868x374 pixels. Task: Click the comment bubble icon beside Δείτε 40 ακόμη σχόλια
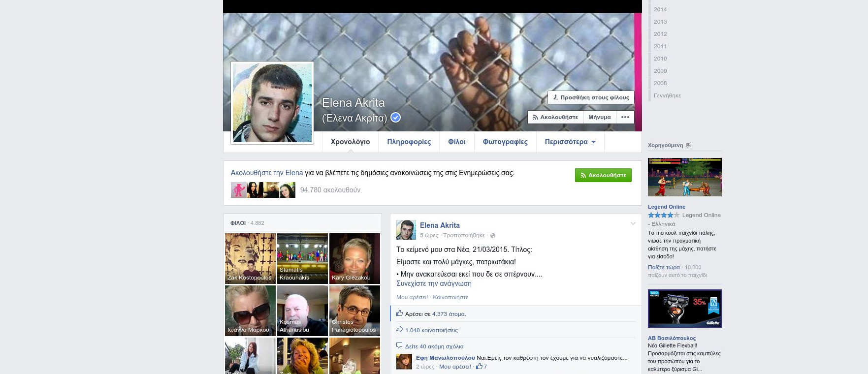pyautogui.click(x=399, y=345)
